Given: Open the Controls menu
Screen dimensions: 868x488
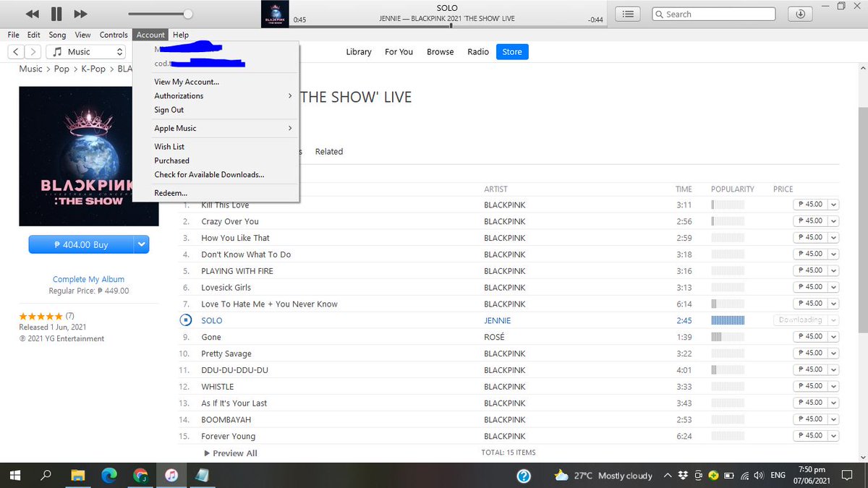Looking at the screenshot, I should pyautogui.click(x=114, y=35).
